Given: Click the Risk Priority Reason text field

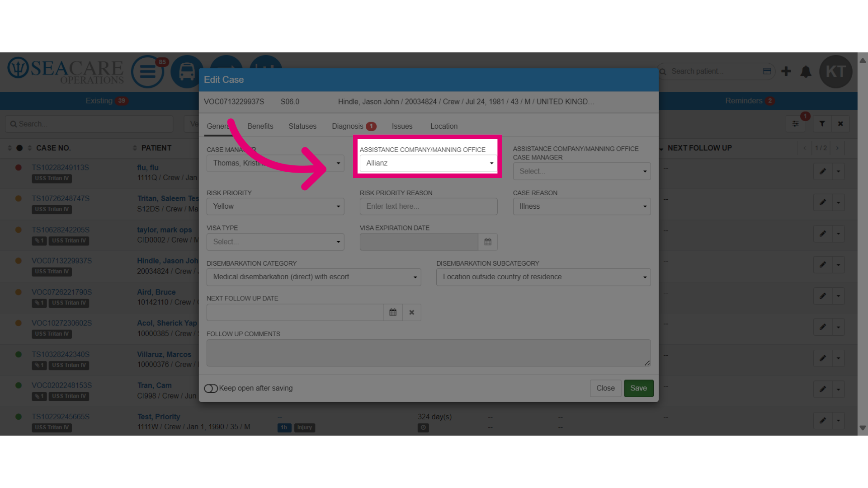Looking at the screenshot, I should 428,206.
